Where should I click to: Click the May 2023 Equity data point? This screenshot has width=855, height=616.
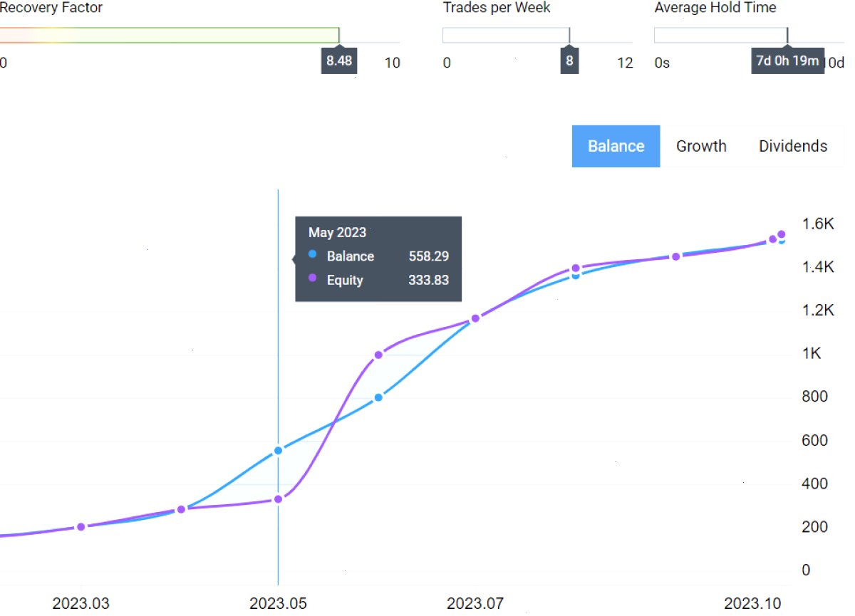[x=278, y=499]
